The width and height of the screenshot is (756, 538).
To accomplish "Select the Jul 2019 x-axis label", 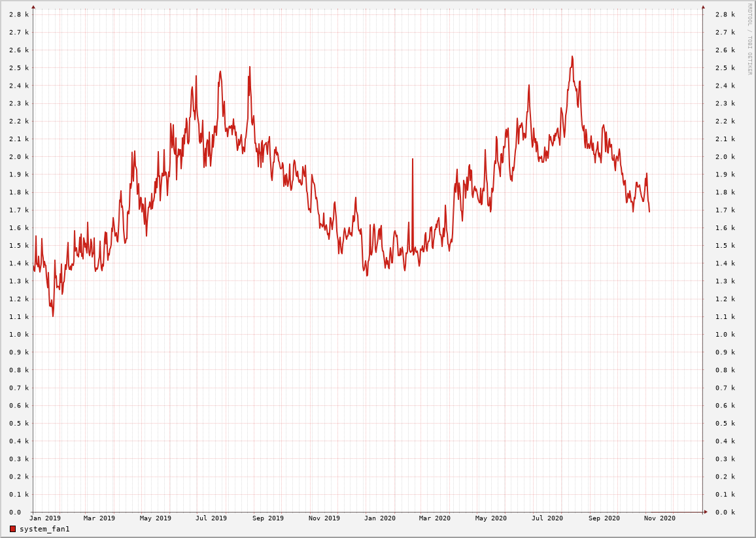I will click(x=211, y=518).
